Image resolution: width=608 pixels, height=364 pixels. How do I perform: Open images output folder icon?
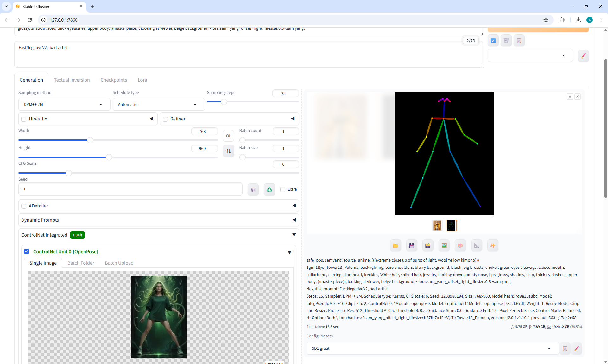point(396,246)
